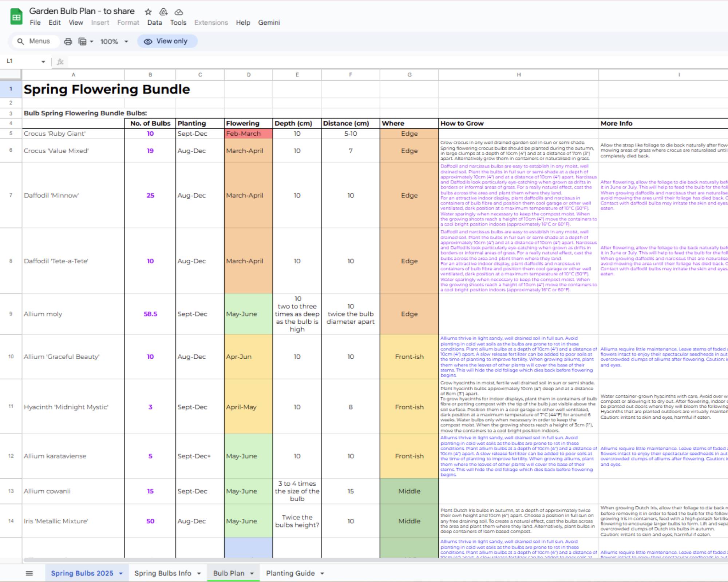Open the zoom level dropdown showing 100%
The width and height of the screenshot is (728, 582).
pos(114,41)
